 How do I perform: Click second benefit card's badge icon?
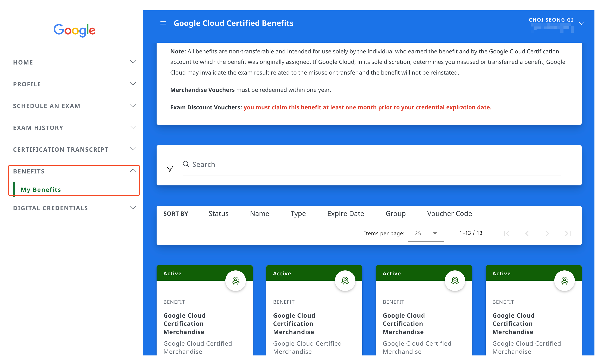(x=345, y=280)
